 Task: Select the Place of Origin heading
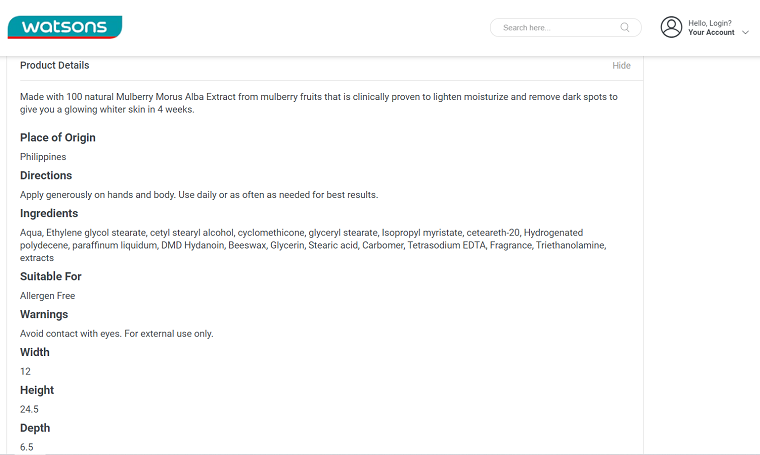(x=58, y=138)
